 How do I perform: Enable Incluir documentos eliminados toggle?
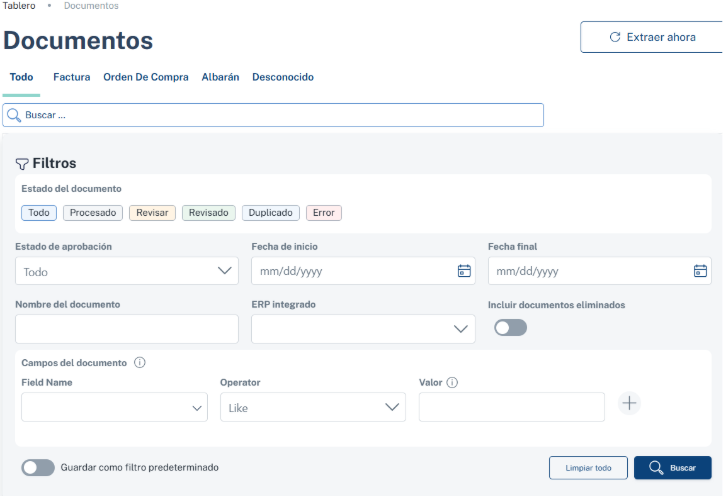(x=510, y=328)
